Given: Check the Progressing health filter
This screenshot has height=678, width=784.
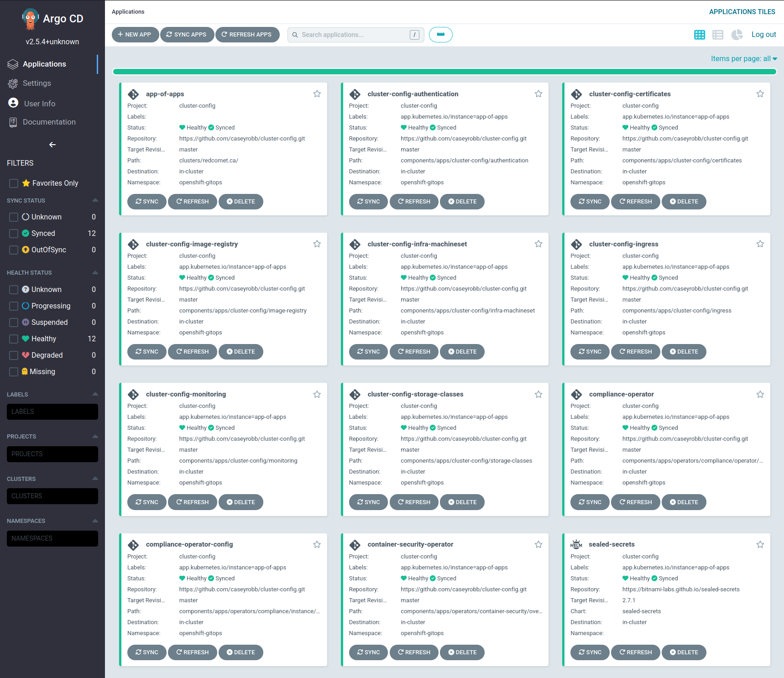Looking at the screenshot, I should tap(14, 306).
